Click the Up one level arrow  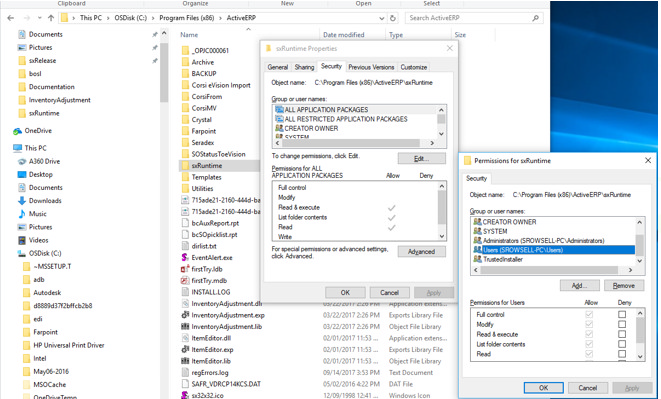pyautogui.click(x=51, y=18)
